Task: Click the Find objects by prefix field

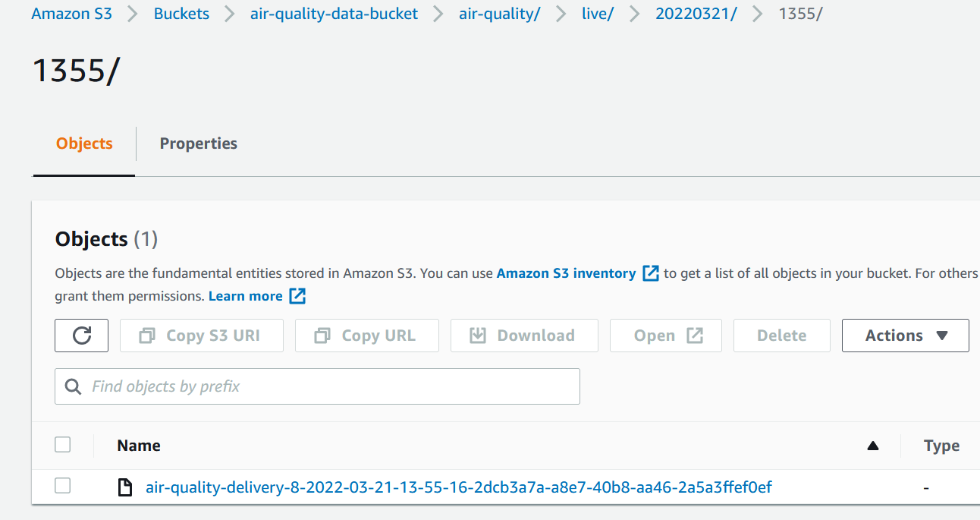Action: click(x=317, y=386)
